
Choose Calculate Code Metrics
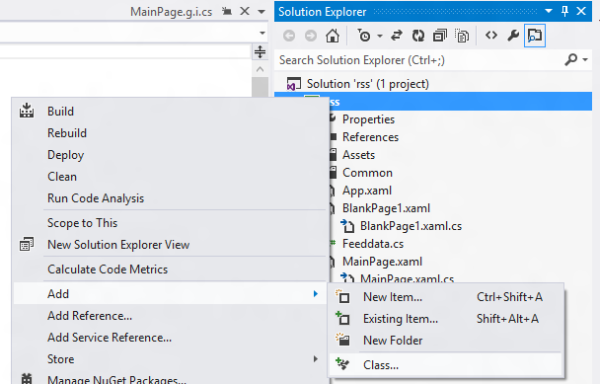tap(108, 269)
